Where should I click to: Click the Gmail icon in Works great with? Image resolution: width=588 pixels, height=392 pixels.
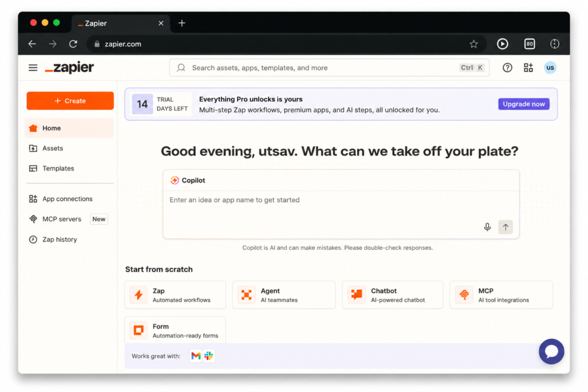click(x=196, y=356)
